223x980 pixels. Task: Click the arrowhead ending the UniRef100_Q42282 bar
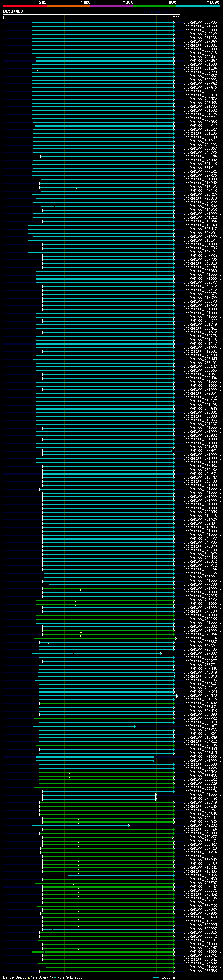coord(129,826)
